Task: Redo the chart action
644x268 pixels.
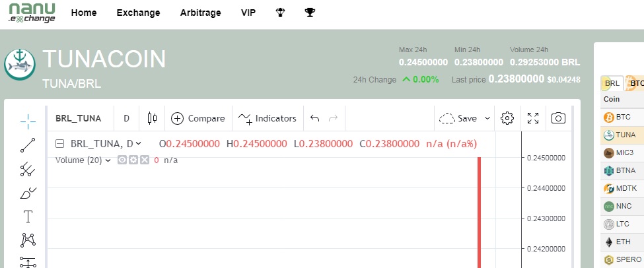Action: point(334,118)
